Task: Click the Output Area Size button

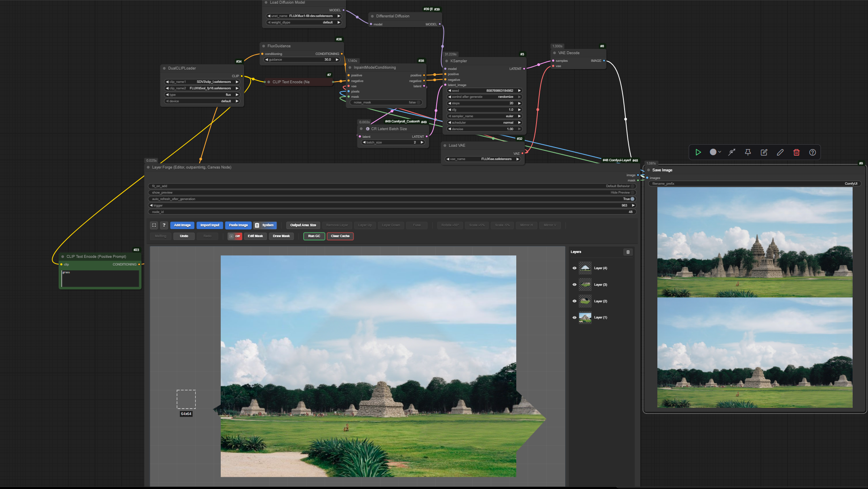Action: [x=303, y=225]
